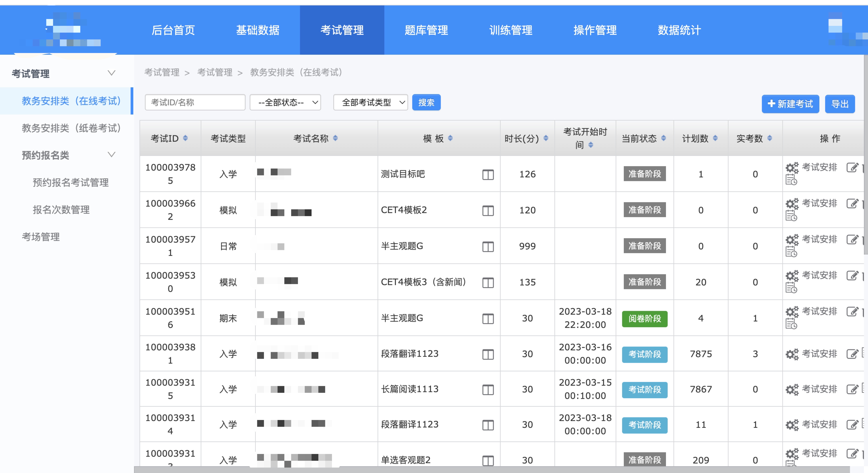The image size is (868, 473).
Task: Click the schedule calendar-clock icon in row 1000039530
Action: click(x=791, y=287)
